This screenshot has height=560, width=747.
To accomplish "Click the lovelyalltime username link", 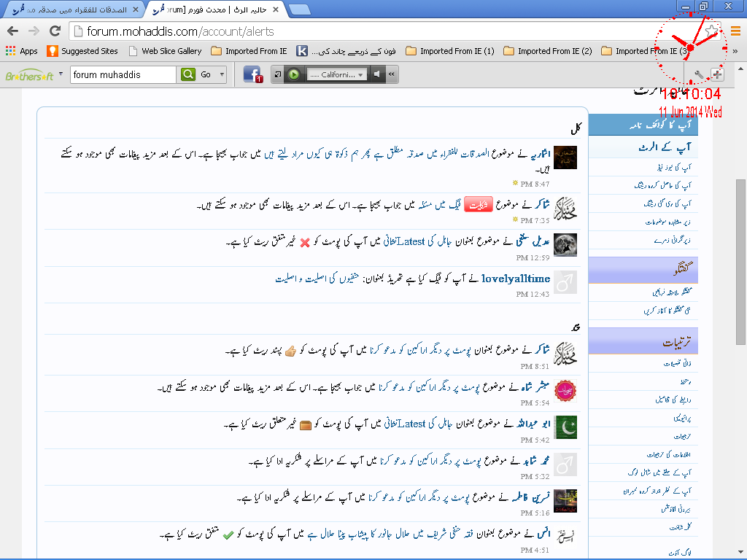I will click(516, 279).
